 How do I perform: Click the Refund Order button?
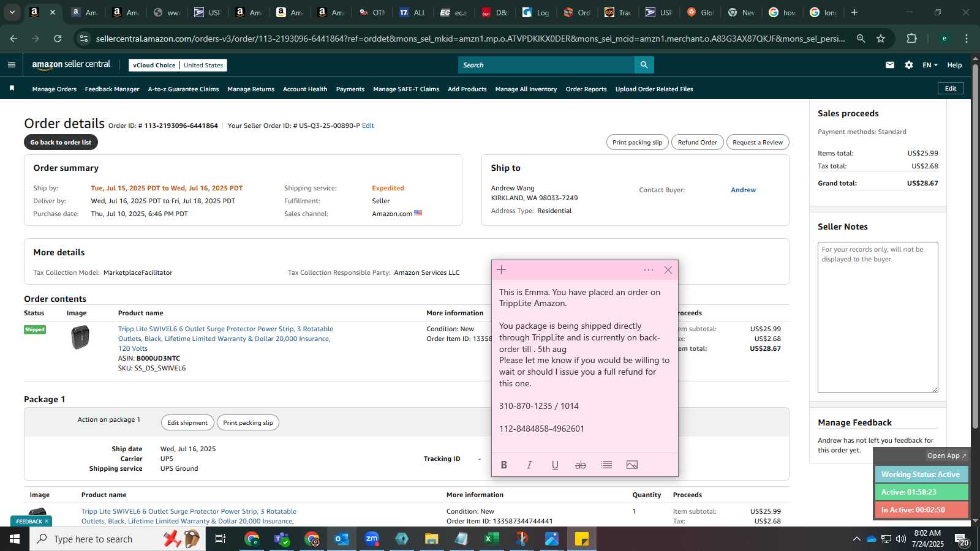point(698,142)
